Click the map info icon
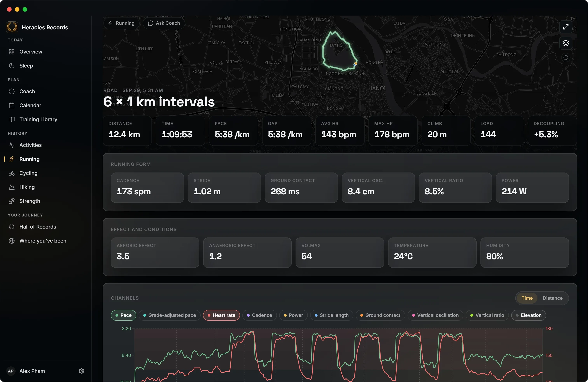 coord(566,58)
